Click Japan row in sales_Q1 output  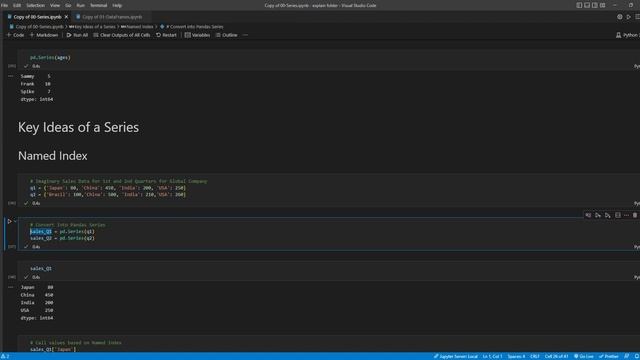[37, 287]
